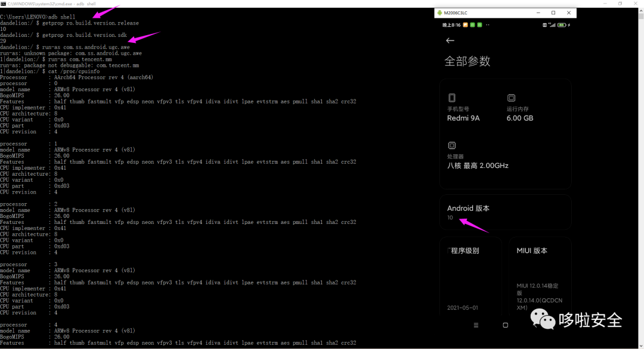The height and width of the screenshot is (349, 644).
Task: Click the 'adb shell' command line
Action: pyautogui.click(x=38, y=17)
